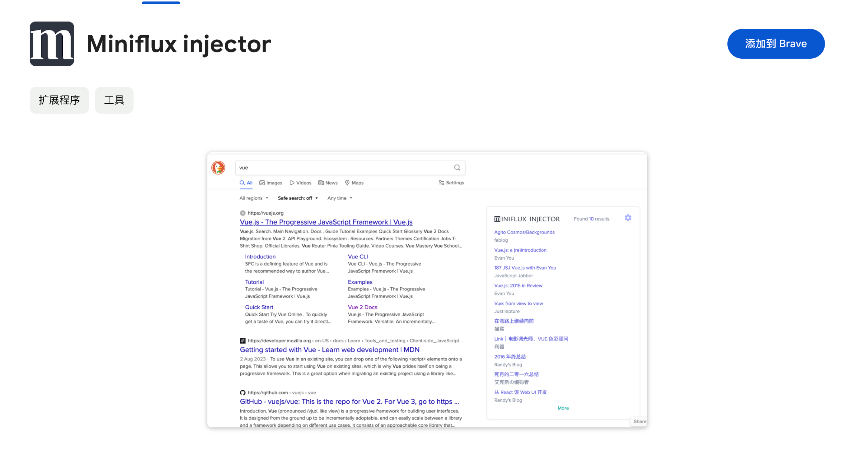Click the 添加到 Brave button

click(x=776, y=44)
